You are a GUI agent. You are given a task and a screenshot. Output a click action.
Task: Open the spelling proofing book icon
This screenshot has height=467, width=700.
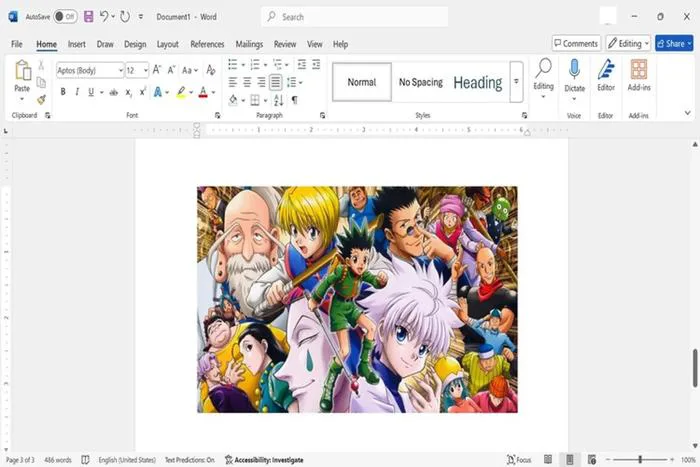[x=85, y=459]
